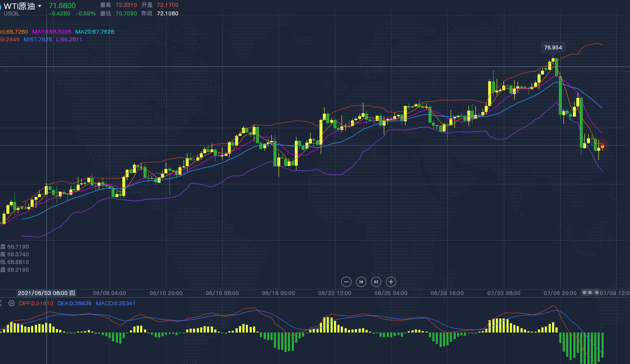Screen dimensions: 630x364
Task: Click the MACD:0.25341 legend value
Action: pyautogui.click(x=115, y=304)
